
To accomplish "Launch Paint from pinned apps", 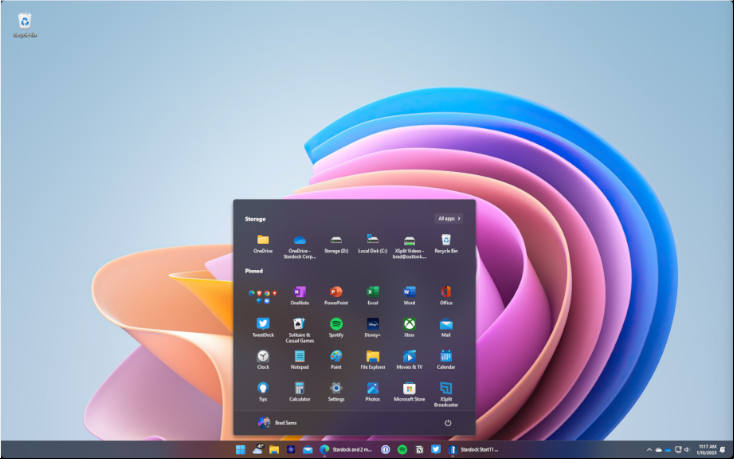I will click(336, 360).
